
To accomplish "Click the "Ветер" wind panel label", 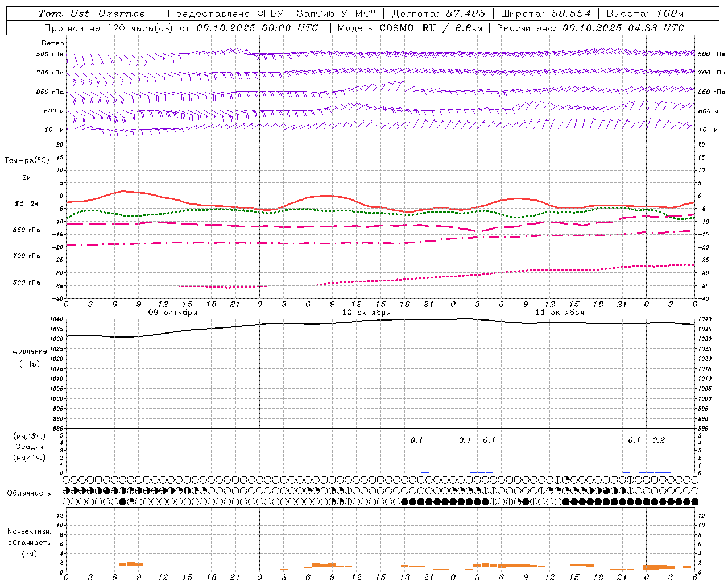I will click(x=53, y=43).
